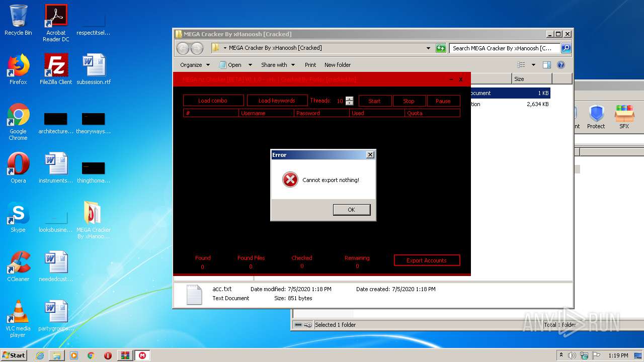The height and width of the screenshot is (362, 644).
Task: Click the Load combo button
Action: (x=213, y=101)
